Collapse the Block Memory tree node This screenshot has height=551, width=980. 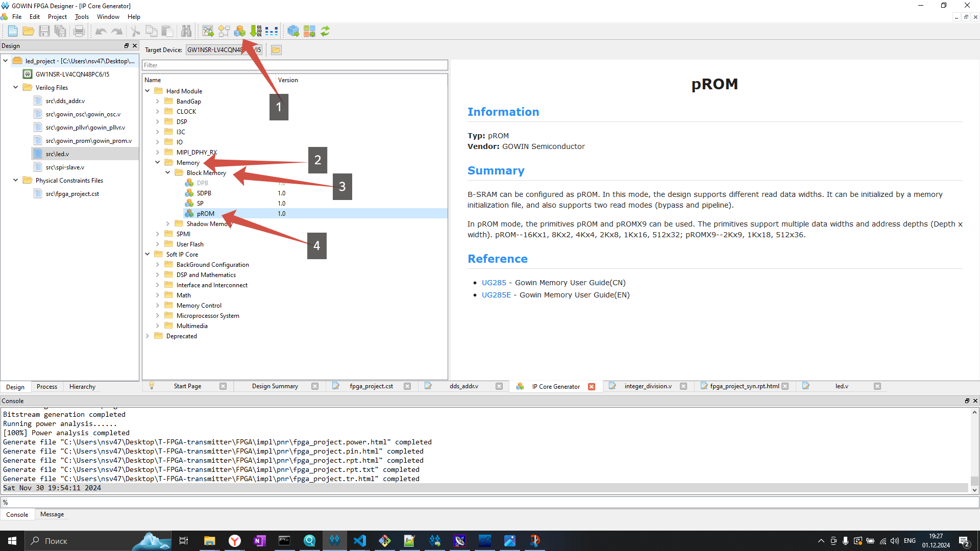167,172
